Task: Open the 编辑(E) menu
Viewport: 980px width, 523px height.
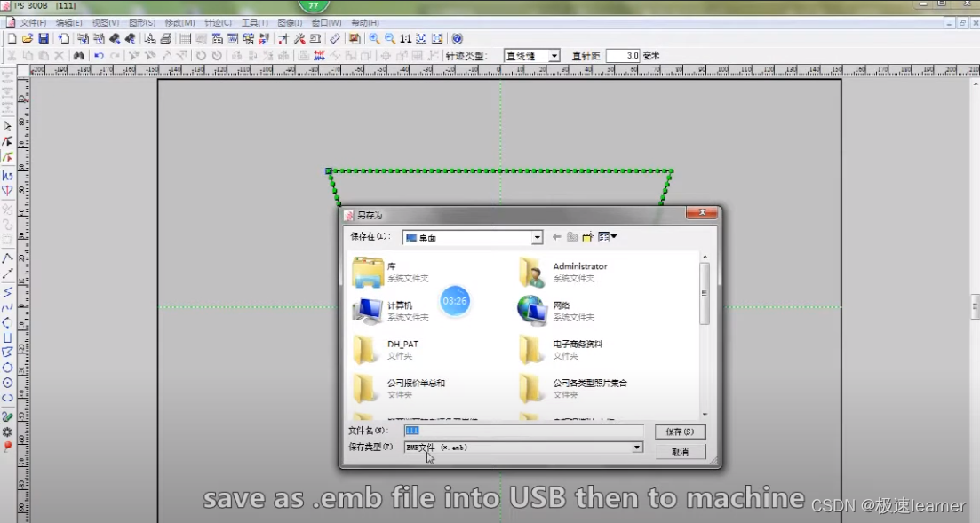Action: (68, 22)
